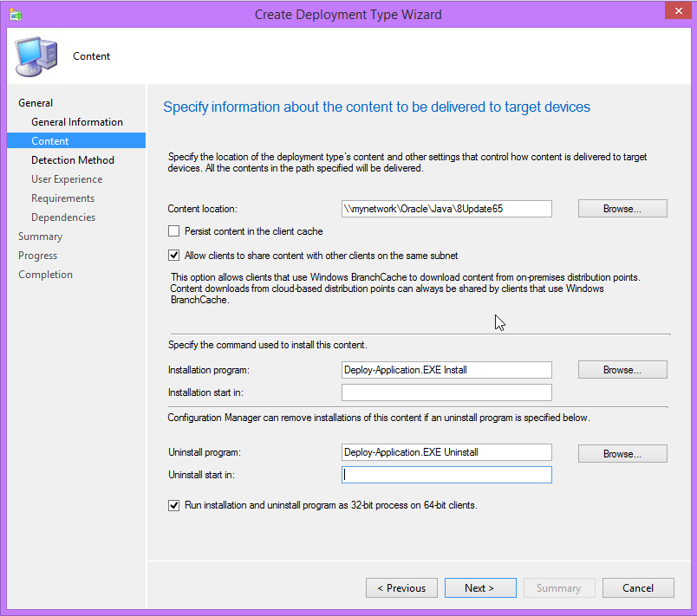Disable sharing content with clients on same subnet
This screenshot has width=697, height=616.
[x=173, y=255]
